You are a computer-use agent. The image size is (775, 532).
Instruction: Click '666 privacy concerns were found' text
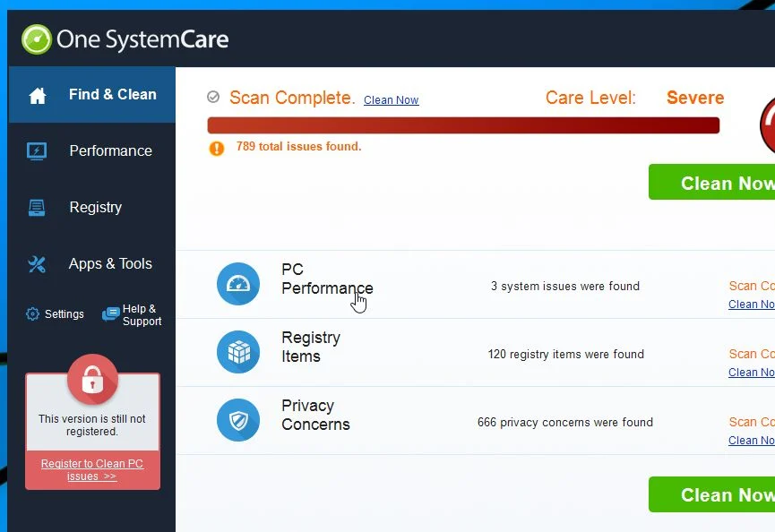point(565,423)
